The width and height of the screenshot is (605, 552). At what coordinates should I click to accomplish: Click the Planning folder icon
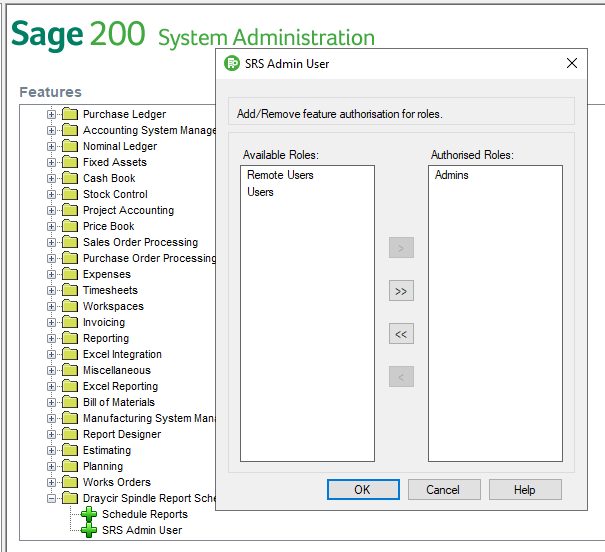[70, 466]
